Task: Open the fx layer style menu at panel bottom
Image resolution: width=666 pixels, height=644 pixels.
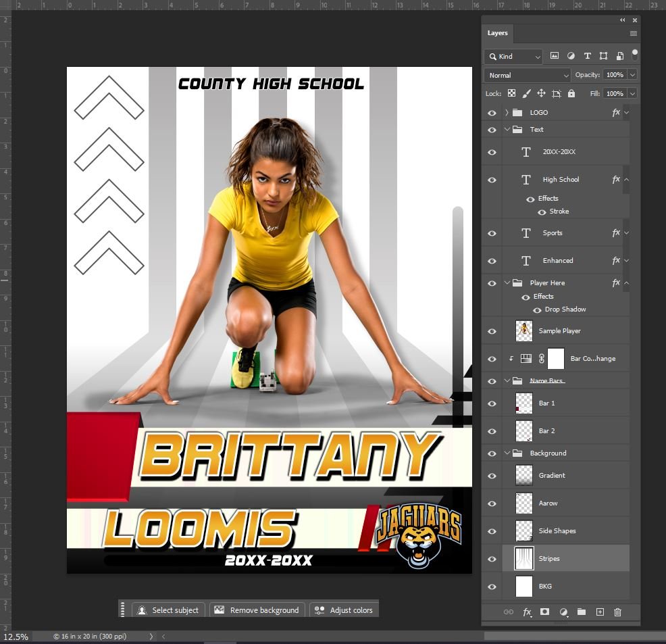Action: [527, 612]
